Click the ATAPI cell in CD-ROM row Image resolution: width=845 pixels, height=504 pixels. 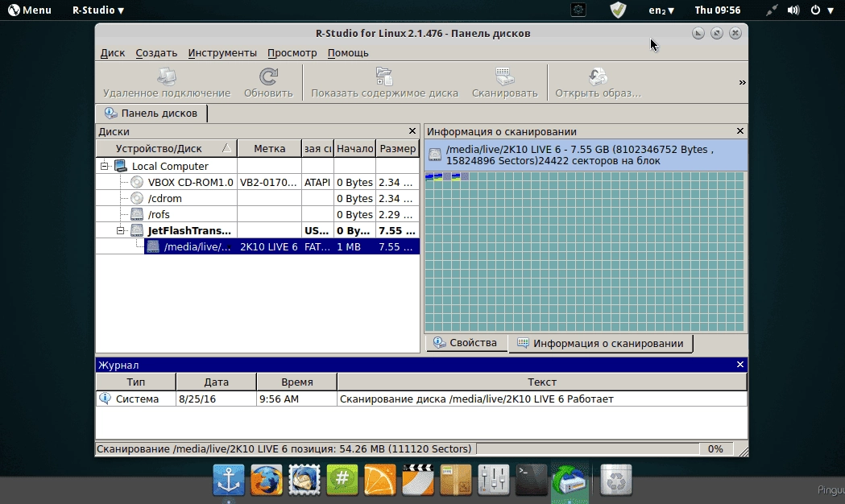tap(317, 182)
